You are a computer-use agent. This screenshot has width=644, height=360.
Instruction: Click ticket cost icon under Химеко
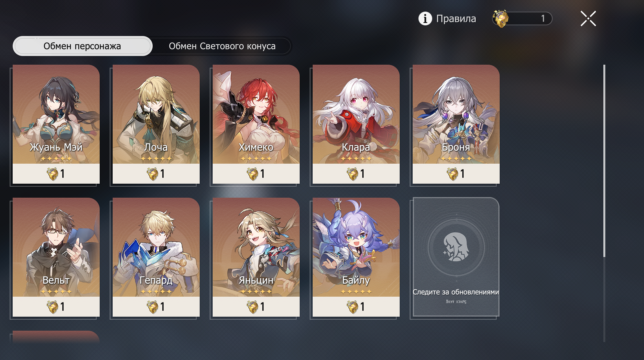(252, 174)
